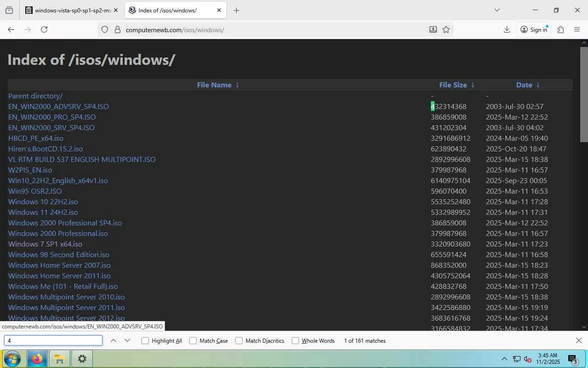Open the tracking protection shield icon
The image size is (588, 368).
click(x=105, y=29)
